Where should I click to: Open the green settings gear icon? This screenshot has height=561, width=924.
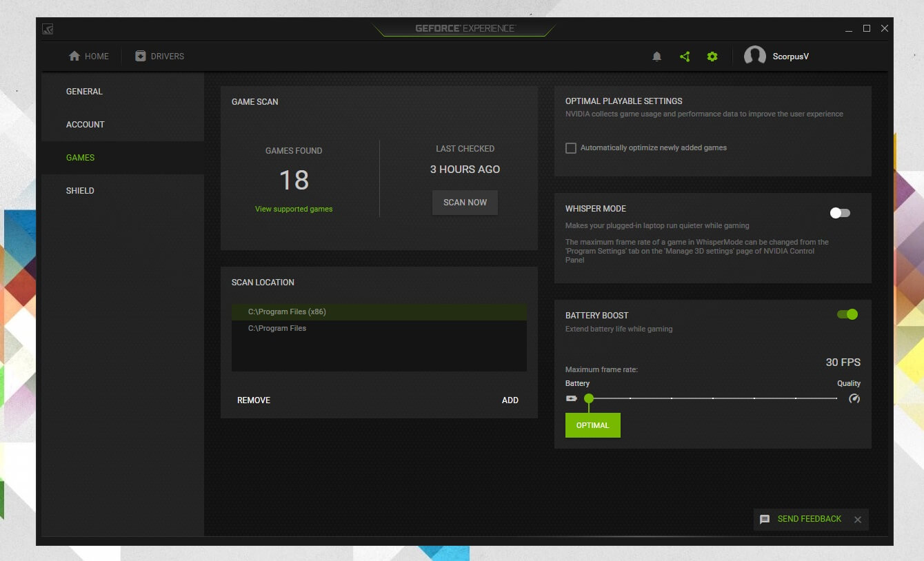click(x=712, y=57)
